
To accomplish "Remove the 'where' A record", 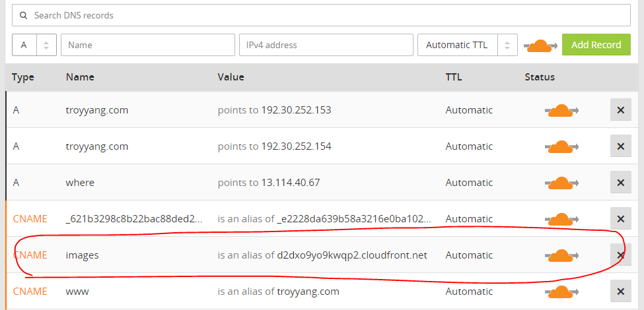I will point(620,183).
